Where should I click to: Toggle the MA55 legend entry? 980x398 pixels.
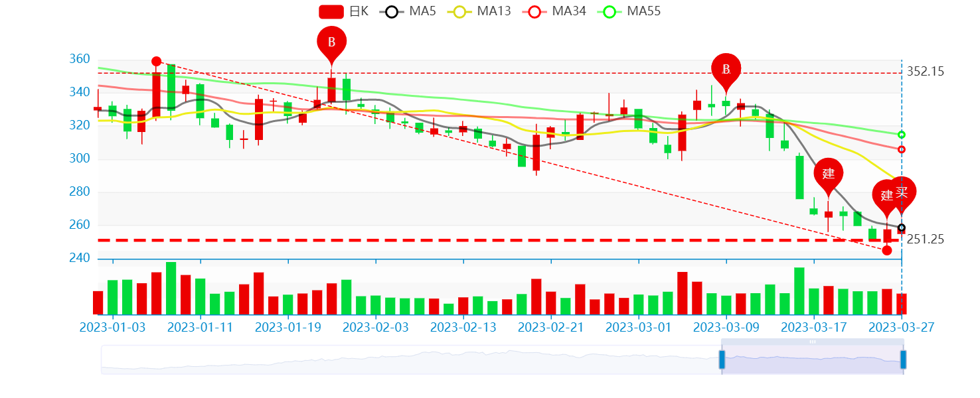628,11
